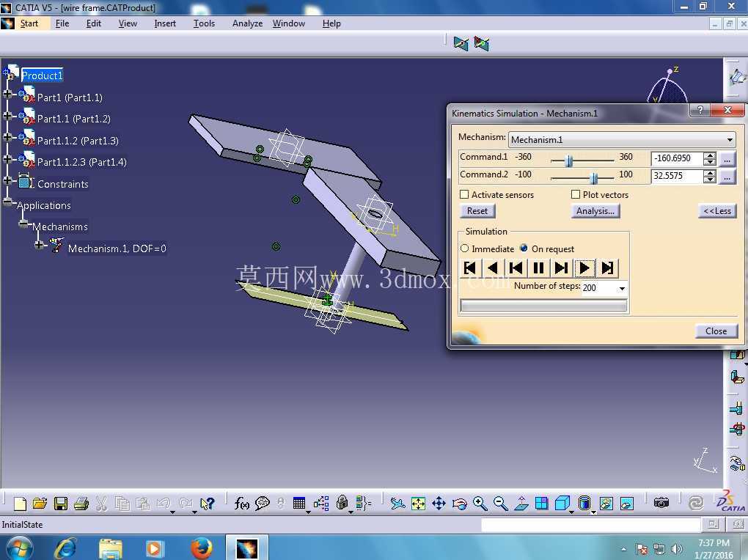The width and height of the screenshot is (748, 560).
Task: Click the What's This help cursor icon
Action: point(207,504)
